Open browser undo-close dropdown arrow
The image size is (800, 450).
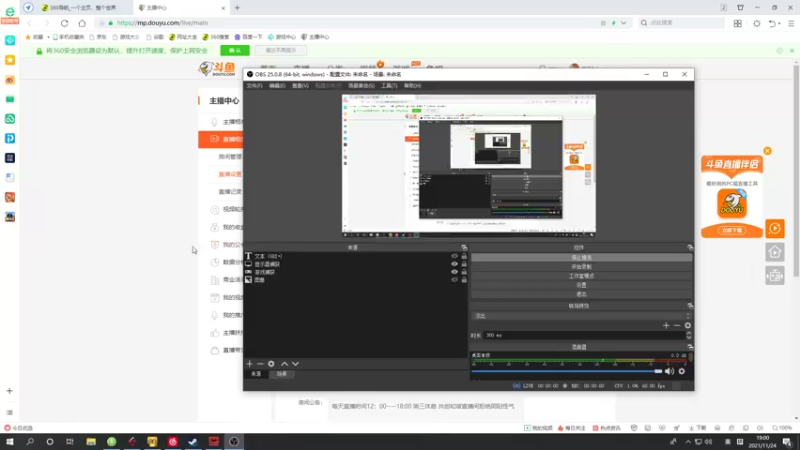[x=780, y=23]
